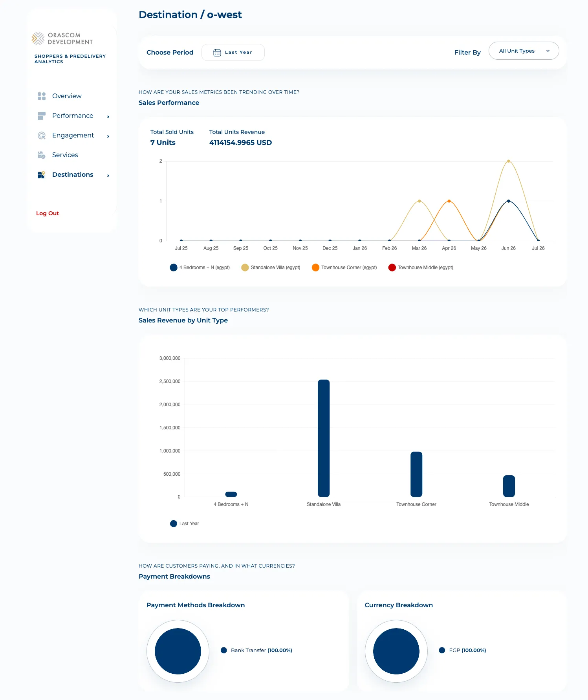Go to Overview page
The width and height of the screenshot is (588, 700).
[67, 96]
